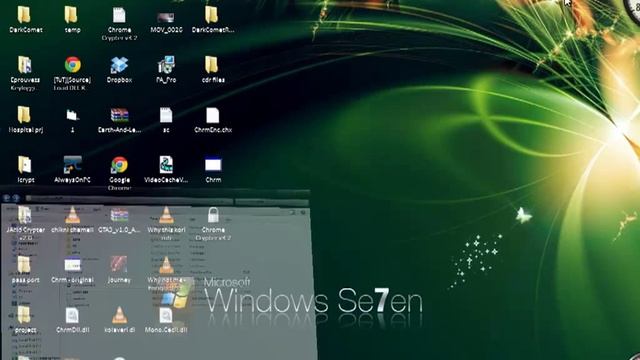Select the sc file icon

pyautogui.click(x=166, y=115)
